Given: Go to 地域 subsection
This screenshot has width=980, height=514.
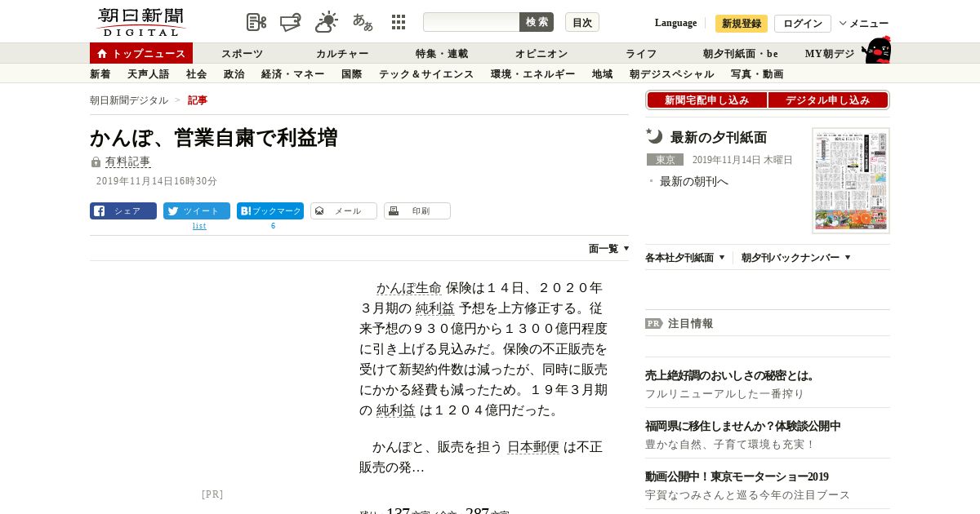Looking at the screenshot, I should click(x=603, y=74).
